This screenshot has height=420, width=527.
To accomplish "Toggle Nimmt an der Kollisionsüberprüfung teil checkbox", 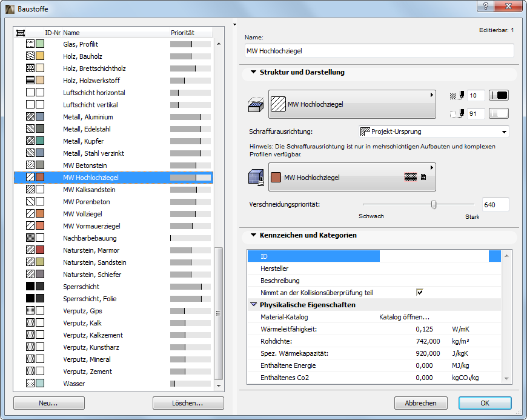I will 419,292.
